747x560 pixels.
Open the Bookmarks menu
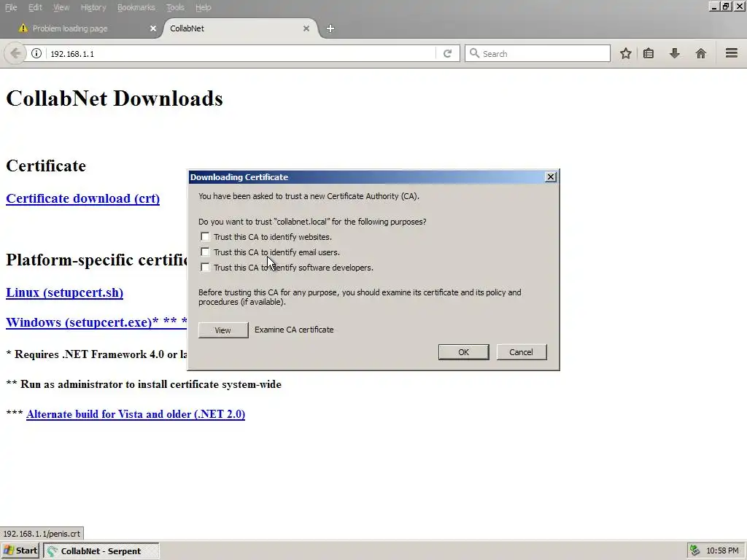[136, 7]
